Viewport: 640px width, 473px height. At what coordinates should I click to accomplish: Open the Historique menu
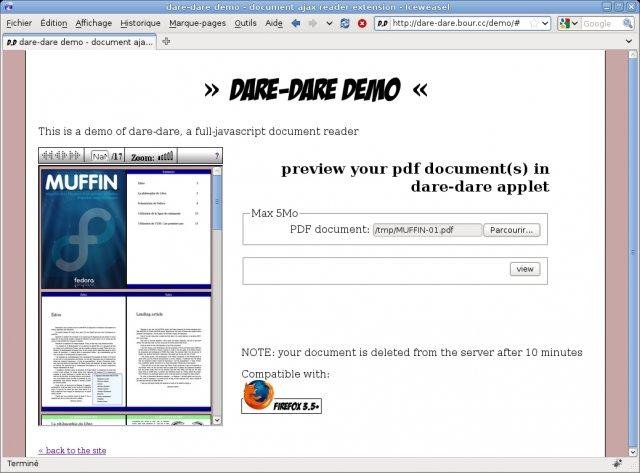point(140,23)
